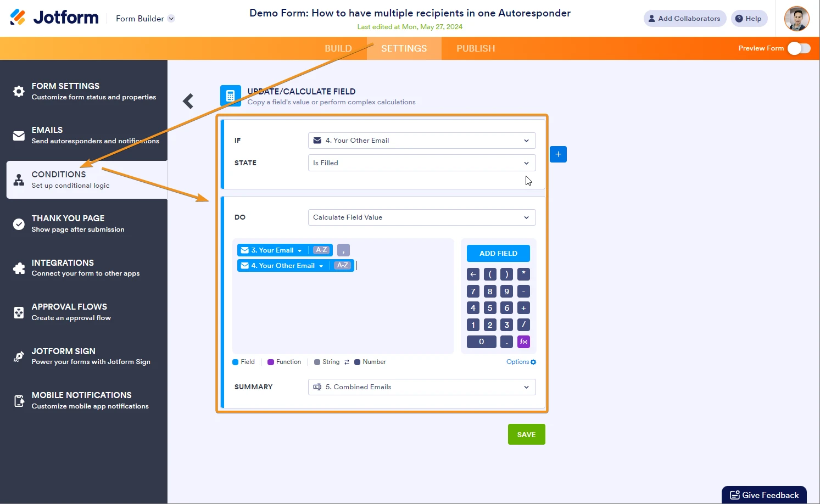This screenshot has width=820, height=504.
Task: Toggle the Preview Form switch
Action: (799, 48)
